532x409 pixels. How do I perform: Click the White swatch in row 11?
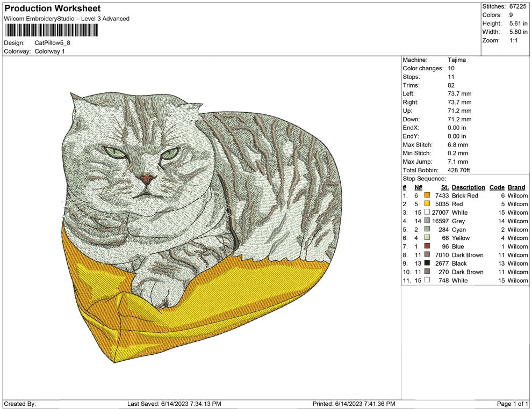tap(427, 280)
